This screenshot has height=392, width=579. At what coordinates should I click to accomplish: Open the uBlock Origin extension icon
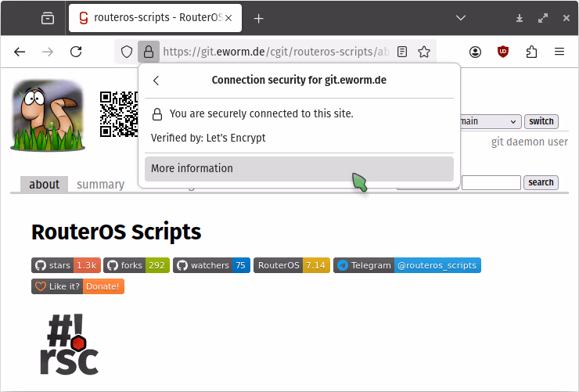(x=504, y=52)
